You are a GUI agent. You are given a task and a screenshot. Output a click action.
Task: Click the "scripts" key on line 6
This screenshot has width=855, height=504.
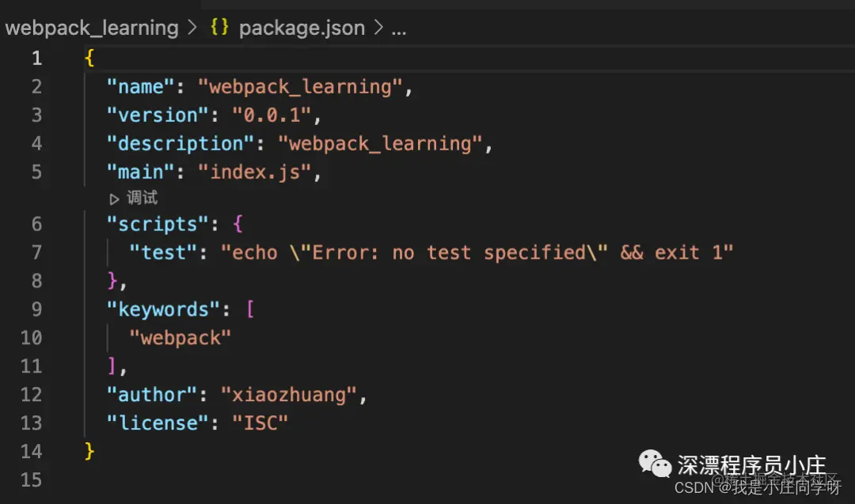[x=158, y=224]
